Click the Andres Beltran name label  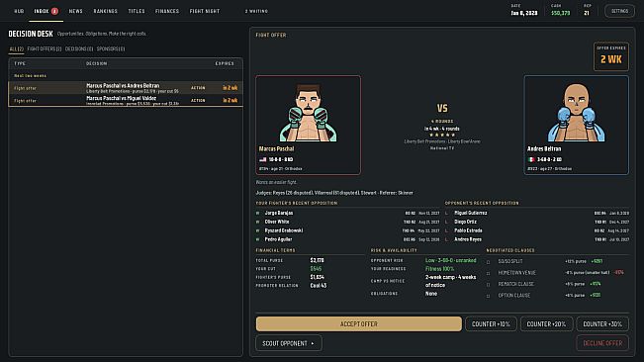544,148
